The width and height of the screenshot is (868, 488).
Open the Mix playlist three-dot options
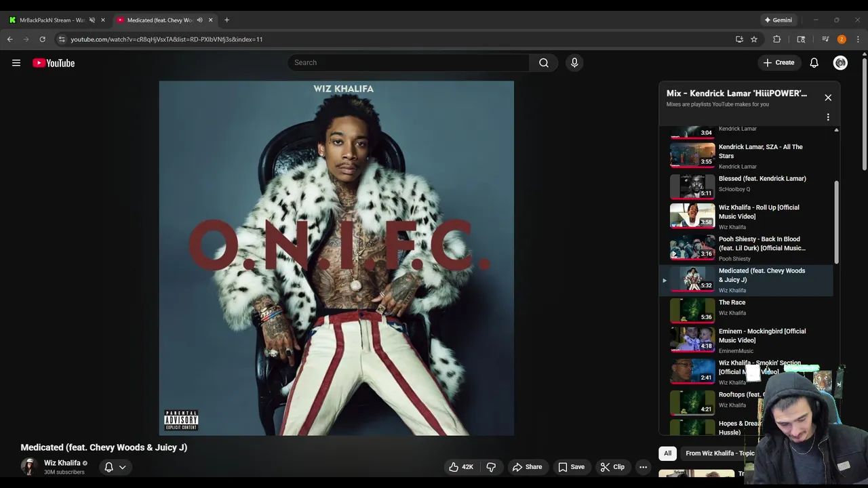click(x=828, y=117)
